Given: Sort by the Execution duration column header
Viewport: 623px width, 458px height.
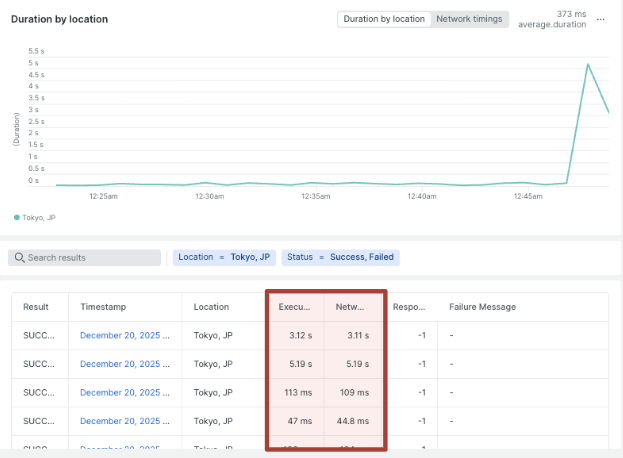Looking at the screenshot, I should pos(294,307).
